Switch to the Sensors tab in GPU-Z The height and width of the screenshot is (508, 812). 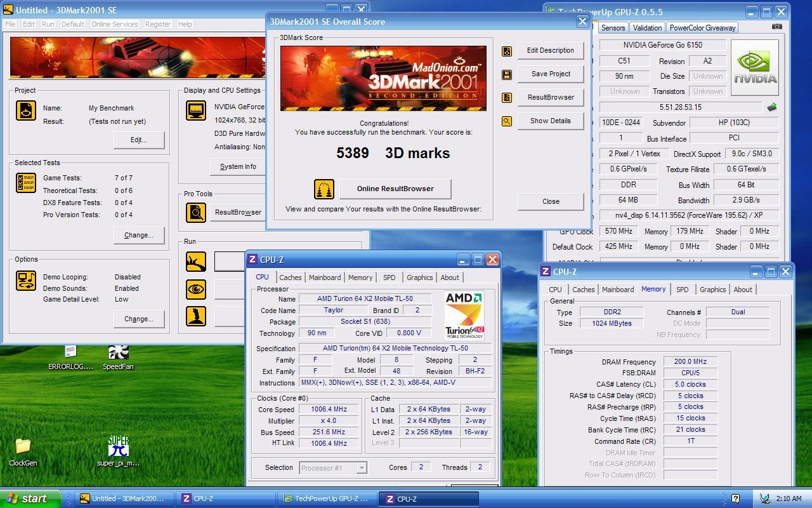[x=613, y=28]
